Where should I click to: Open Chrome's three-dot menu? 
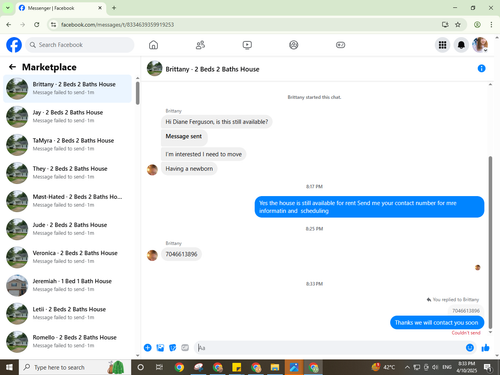click(491, 24)
